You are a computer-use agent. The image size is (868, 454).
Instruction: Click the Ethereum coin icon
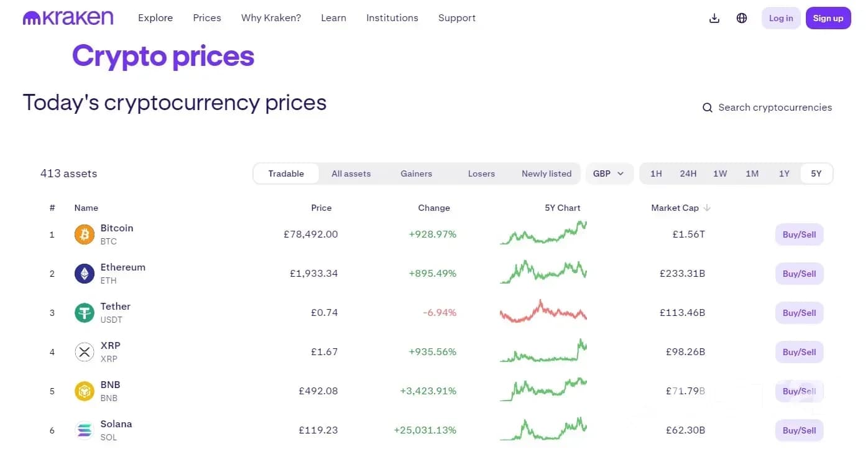[x=85, y=274]
